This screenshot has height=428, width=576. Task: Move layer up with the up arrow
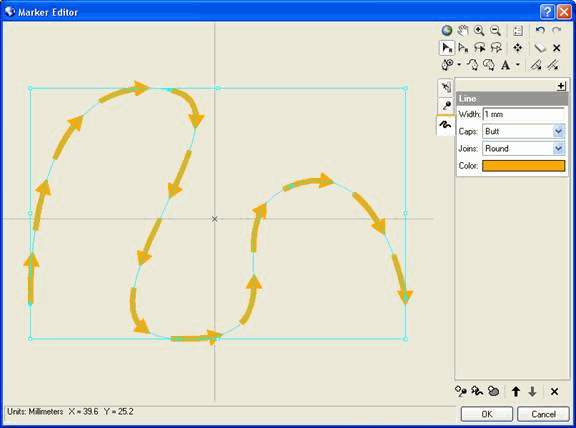(x=516, y=392)
